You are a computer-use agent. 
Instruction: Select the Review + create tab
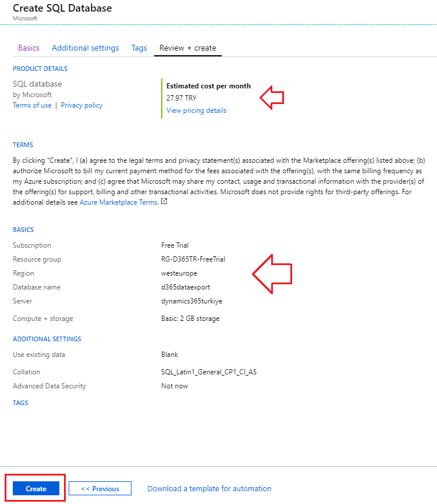point(187,48)
